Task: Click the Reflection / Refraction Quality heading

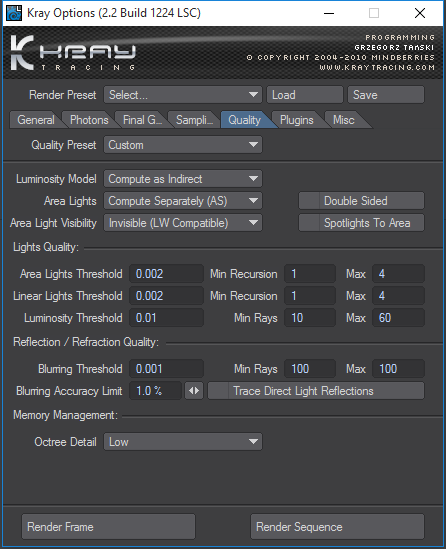Action: [x=86, y=342]
